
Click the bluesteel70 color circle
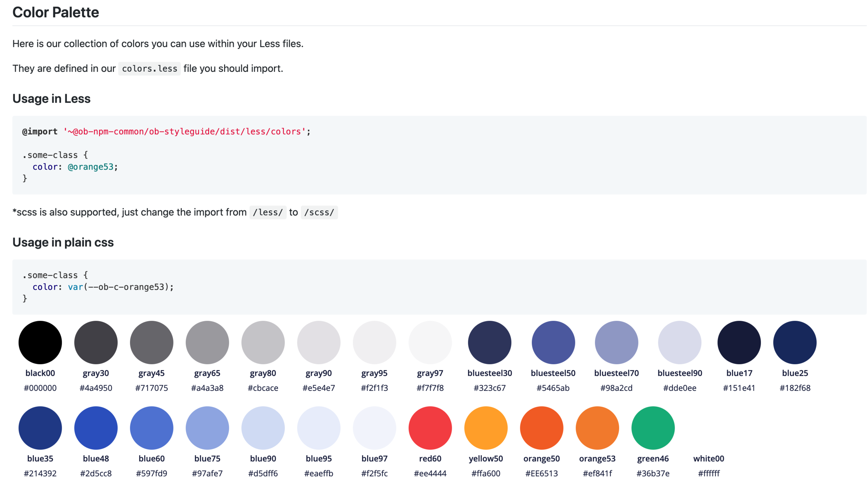616,342
